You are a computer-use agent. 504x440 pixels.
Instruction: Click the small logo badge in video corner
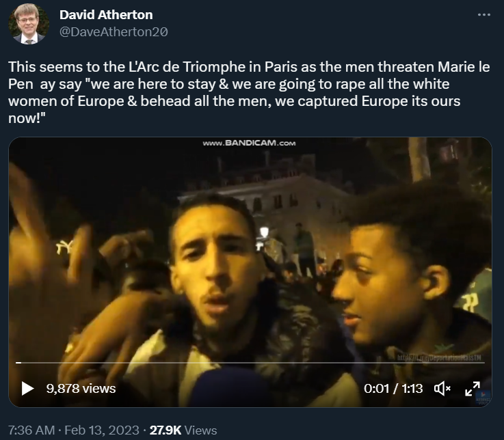click(x=483, y=398)
